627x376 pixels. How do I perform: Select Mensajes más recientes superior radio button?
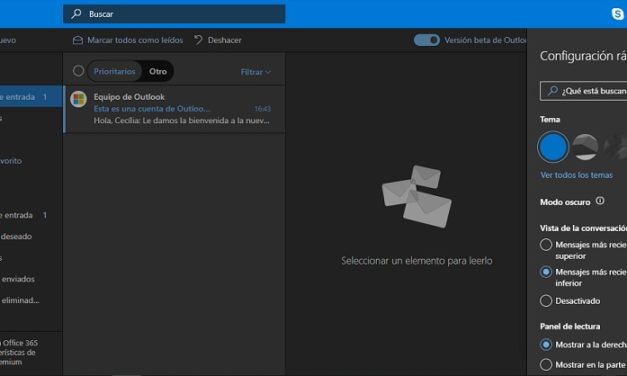click(x=546, y=244)
